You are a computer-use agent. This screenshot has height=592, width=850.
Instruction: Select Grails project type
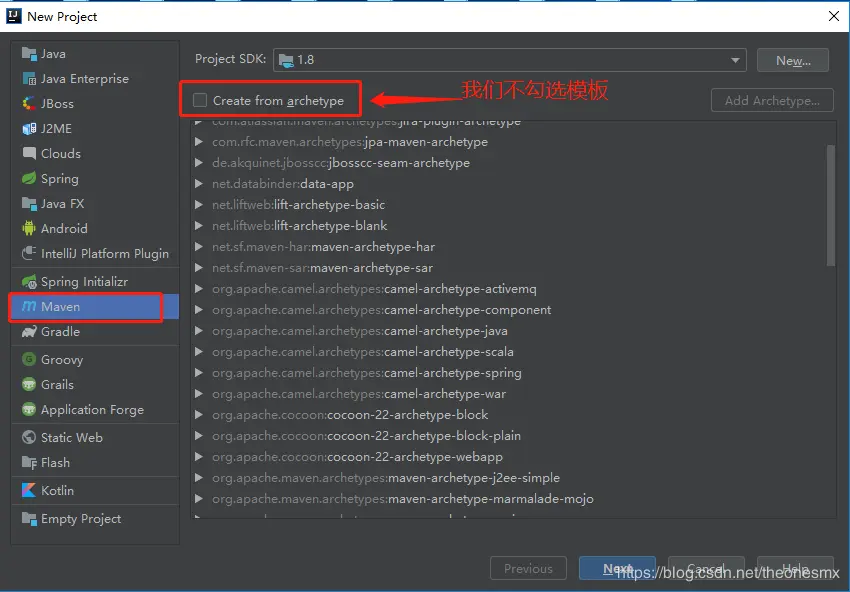point(95,384)
